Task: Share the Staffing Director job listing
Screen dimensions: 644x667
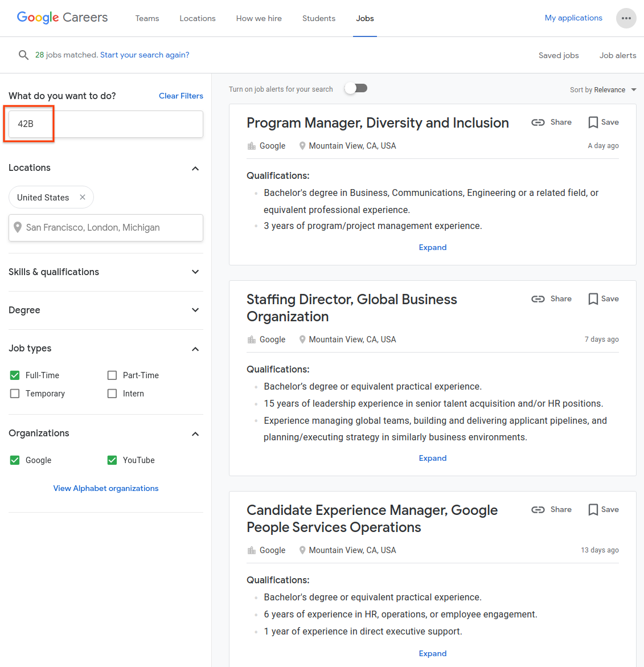Action: [551, 299]
